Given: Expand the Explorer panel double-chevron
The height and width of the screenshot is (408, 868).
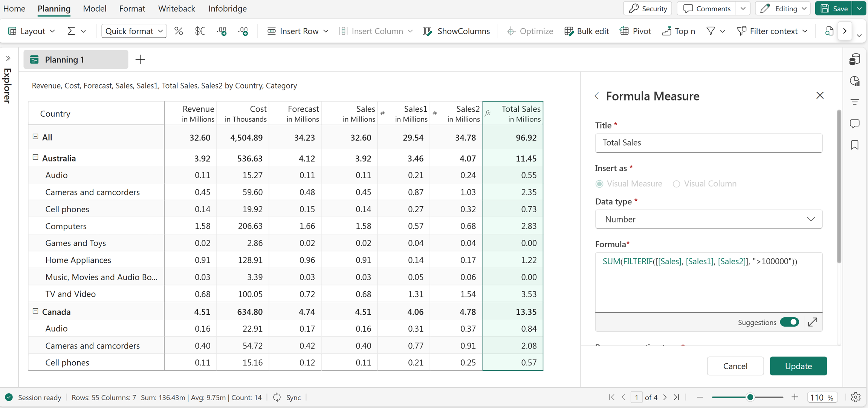Looking at the screenshot, I should tap(8, 58).
